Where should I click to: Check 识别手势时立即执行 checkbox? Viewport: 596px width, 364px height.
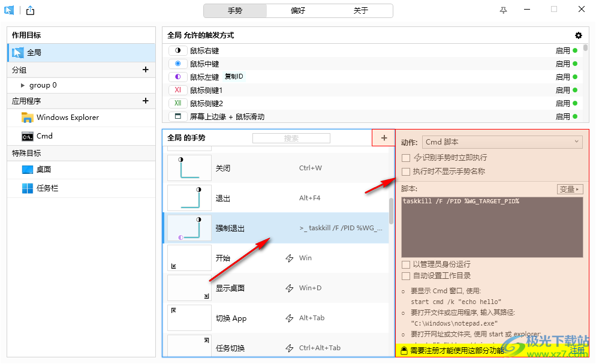point(406,158)
